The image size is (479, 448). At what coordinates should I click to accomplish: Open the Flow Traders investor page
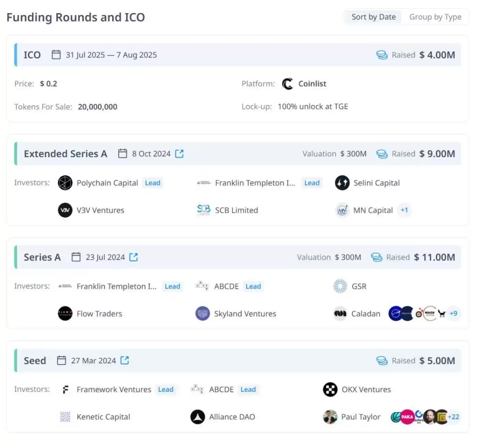99,314
